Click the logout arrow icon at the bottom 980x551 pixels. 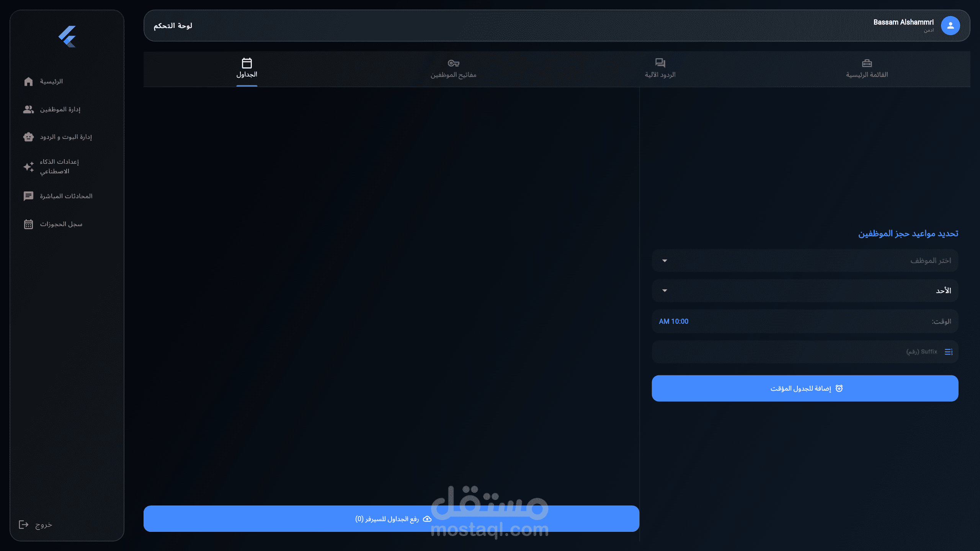pos(24,525)
